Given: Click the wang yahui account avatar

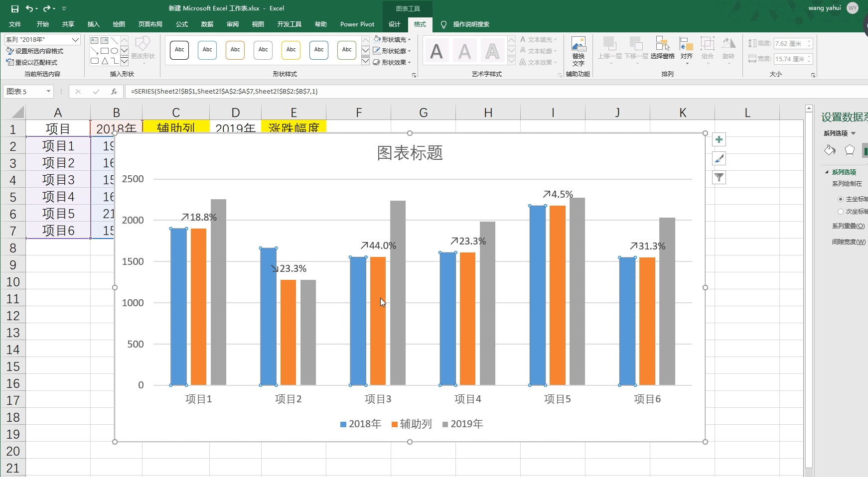Looking at the screenshot, I should click(x=853, y=8).
